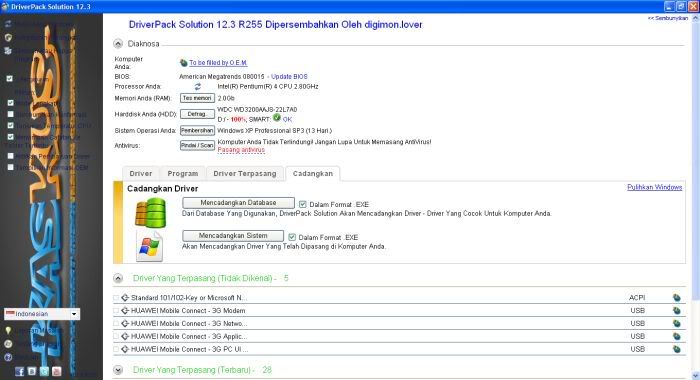Toggle Dalam Format .EXE for Mencadangkan Sistem
Viewport: 700px width, 380px height.
coord(292,237)
